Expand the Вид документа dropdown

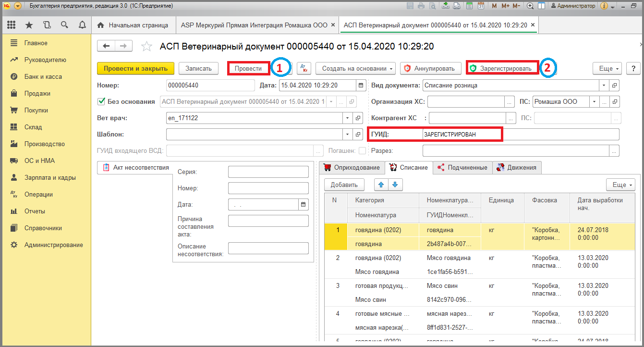605,86
